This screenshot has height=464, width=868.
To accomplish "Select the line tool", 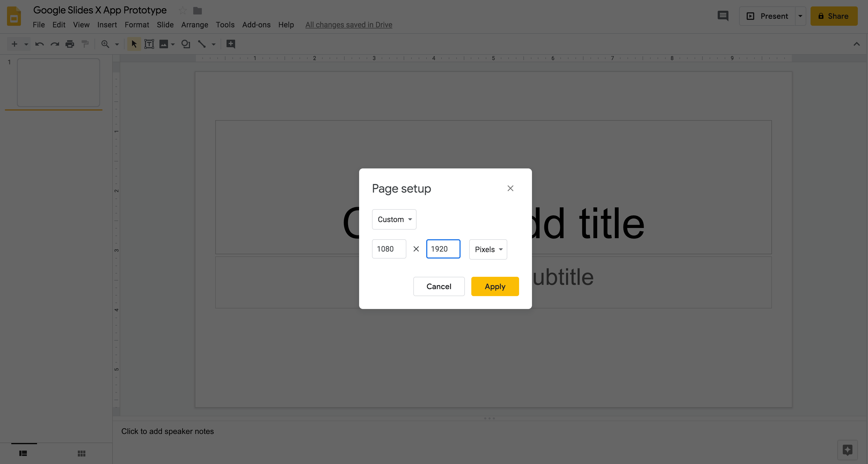I will point(202,44).
